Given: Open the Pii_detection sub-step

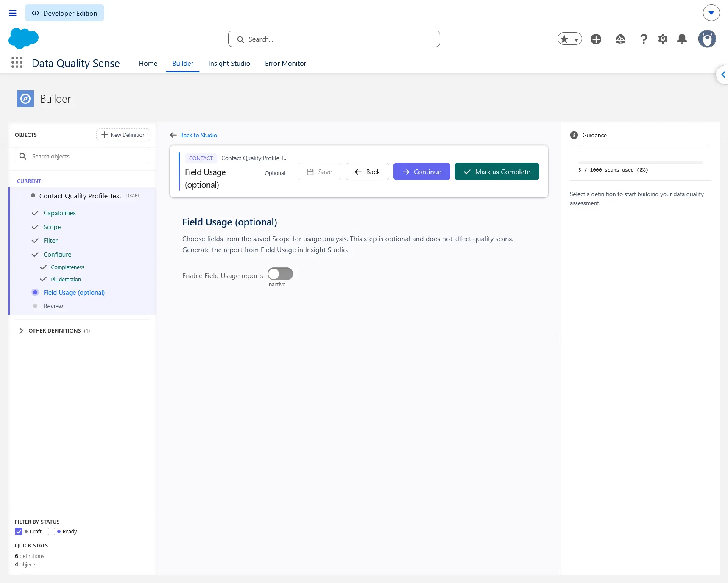Looking at the screenshot, I should (x=66, y=280).
